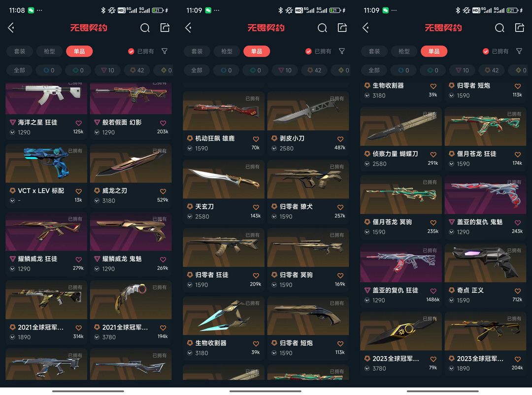Image resolution: width=532 pixels, height=395 pixels.
Task: Open search in the middle phone screen
Action: [x=322, y=28]
